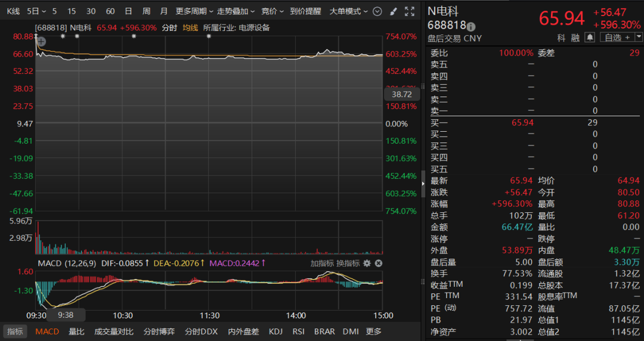Click the 38.72 price axis marker
Screen dimensions: 644x341
point(402,95)
